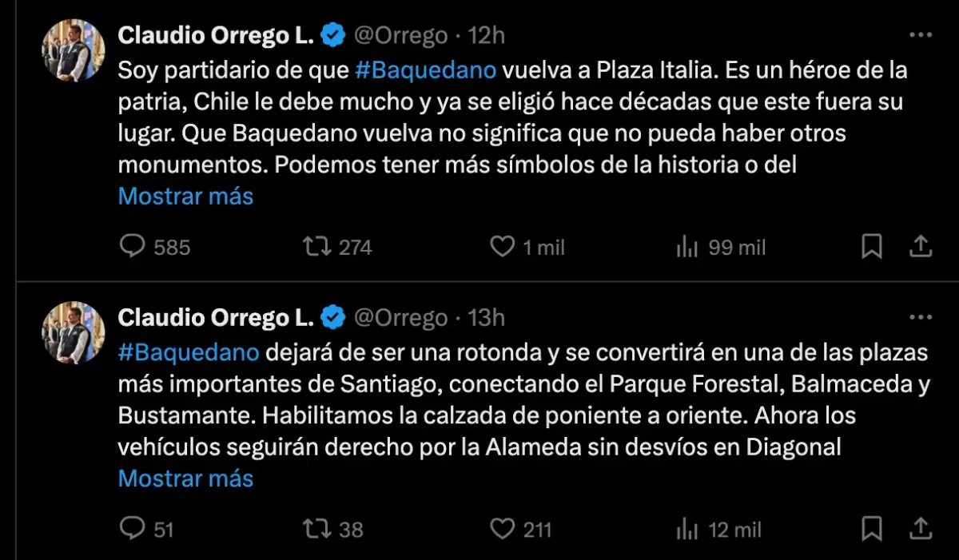
Task: Bookmark the first Baquedano tweet
Action: click(x=871, y=247)
